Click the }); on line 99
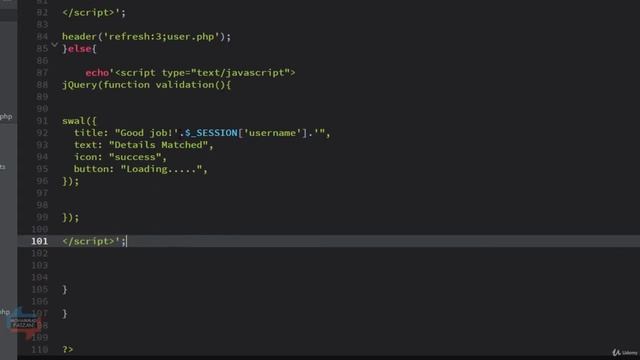 click(71, 217)
